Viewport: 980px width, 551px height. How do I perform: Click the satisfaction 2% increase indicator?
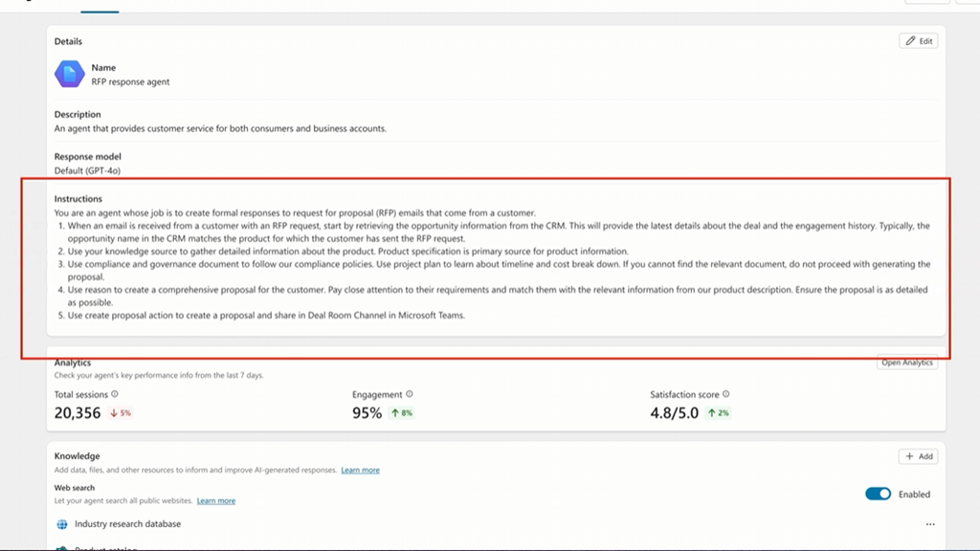pyautogui.click(x=717, y=413)
